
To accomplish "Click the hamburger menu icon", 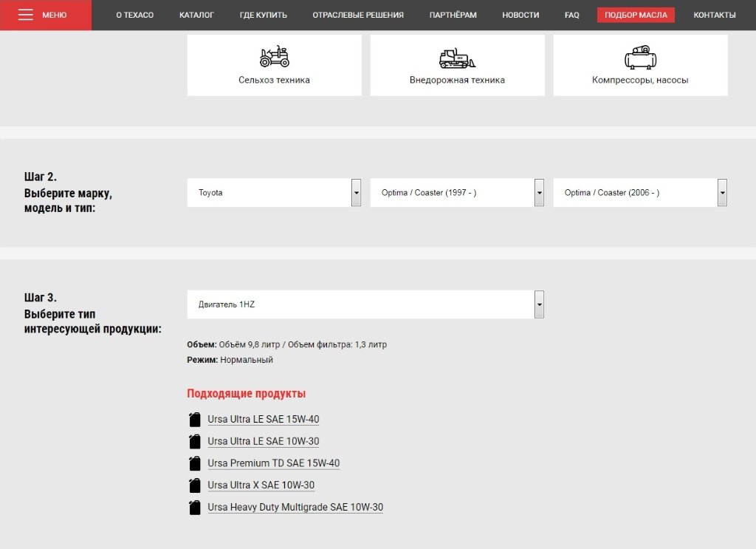I will 26,15.
